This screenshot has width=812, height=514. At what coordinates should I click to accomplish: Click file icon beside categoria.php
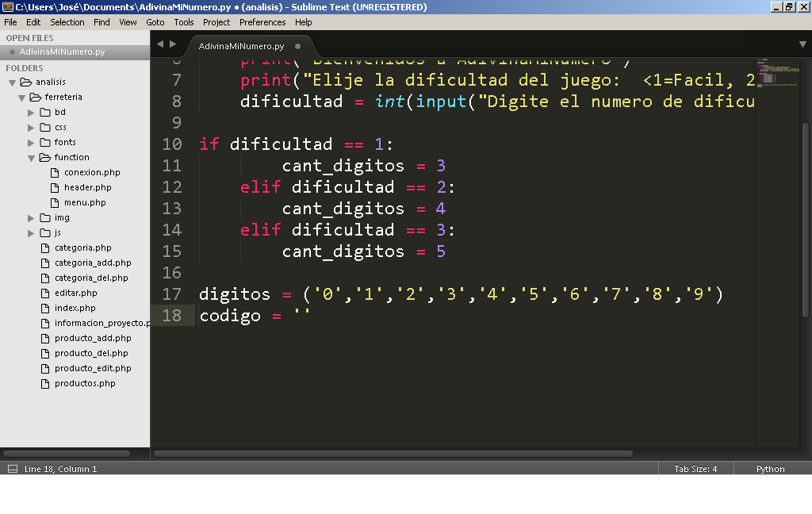tap(45, 247)
